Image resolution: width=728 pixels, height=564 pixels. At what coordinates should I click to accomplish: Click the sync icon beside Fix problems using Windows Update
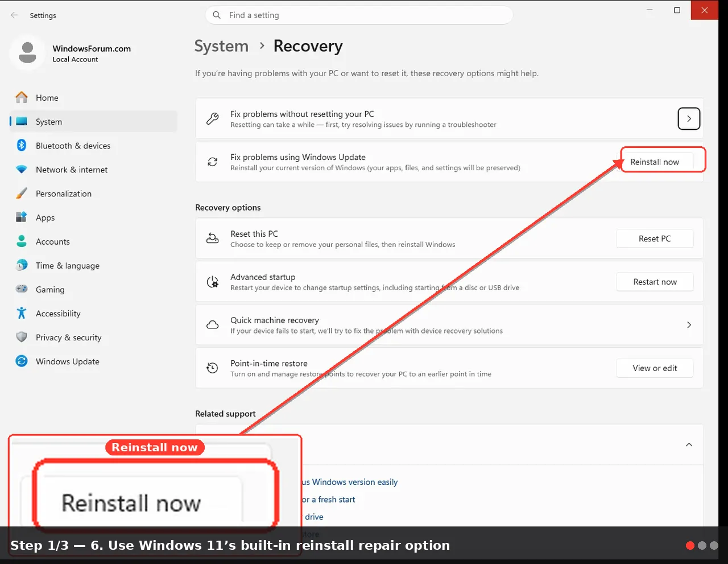coord(213,162)
